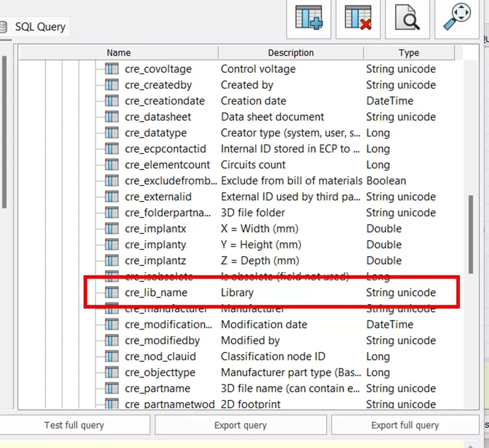Click the field icon beside cre_partname

[x=112, y=389]
